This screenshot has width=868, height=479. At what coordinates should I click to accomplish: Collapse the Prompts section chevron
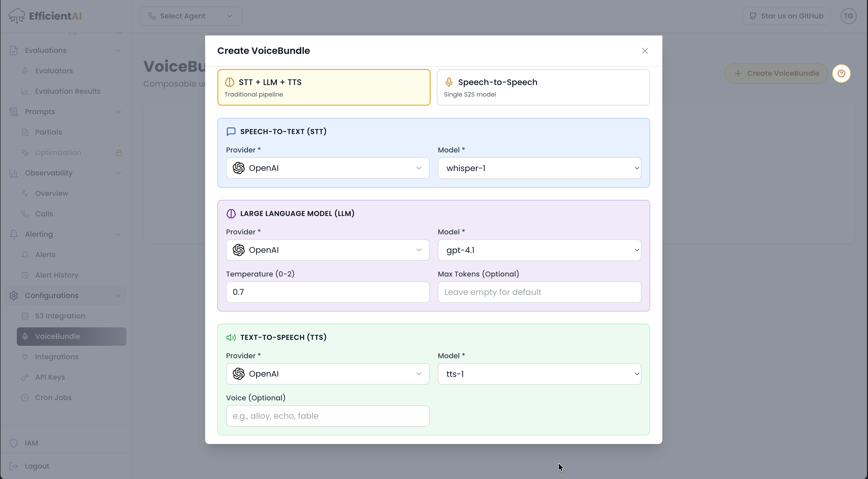[118, 112]
